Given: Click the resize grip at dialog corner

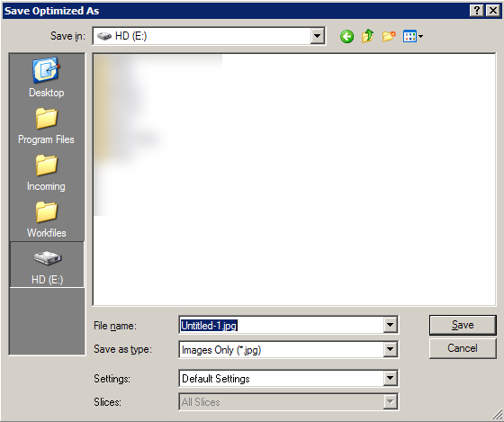Looking at the screenshot, I should click(498, 415).
